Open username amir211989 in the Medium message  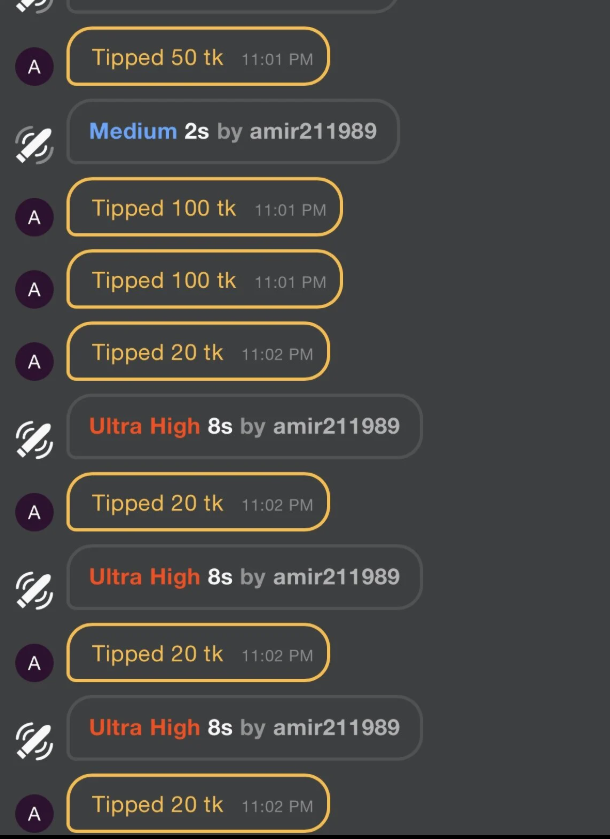pos(313,131)
